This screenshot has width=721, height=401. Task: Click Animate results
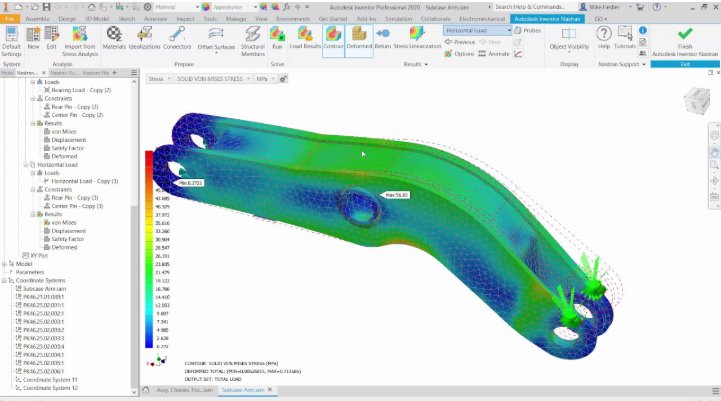point(494,54)
